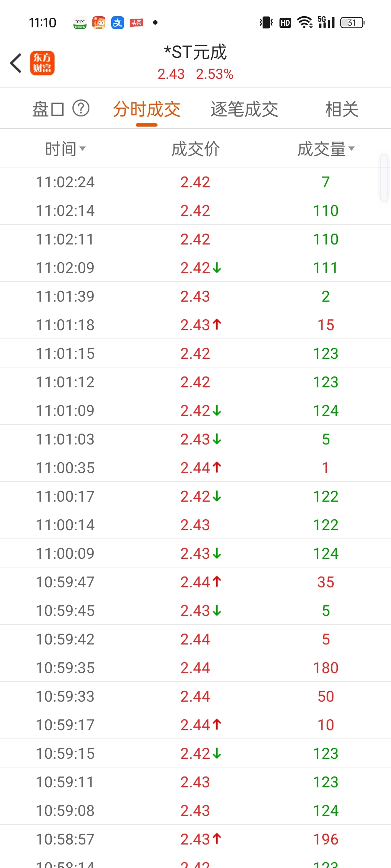Image resolution: width=391 pixels, height=868 pixels.
Task: Open the 东方财富 logo icon
Action: pos(42,63)
